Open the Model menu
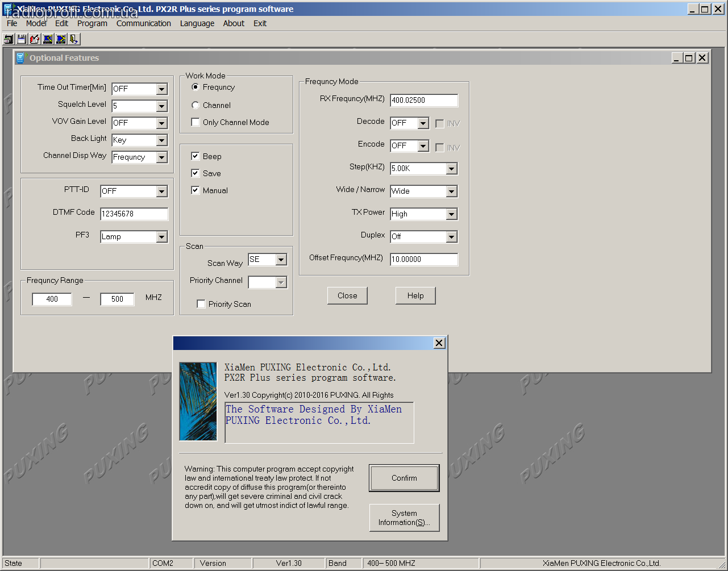 [x=36, y=23]
